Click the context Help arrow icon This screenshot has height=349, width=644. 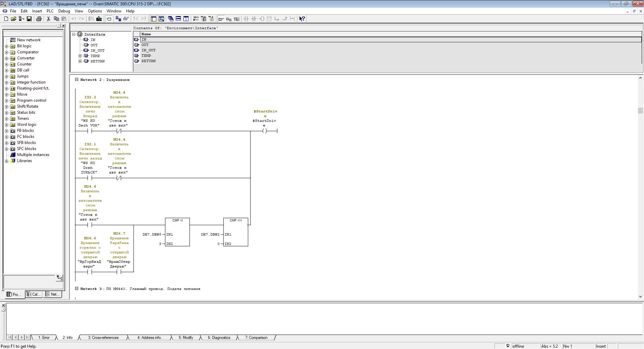pyautogui.click(x=302, y=19)
